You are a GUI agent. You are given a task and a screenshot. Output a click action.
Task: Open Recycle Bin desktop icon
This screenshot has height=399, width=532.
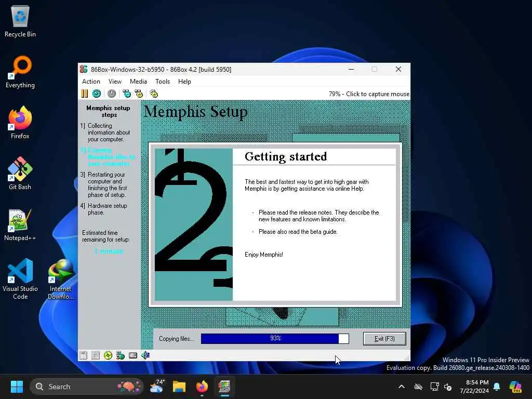pyautogui.click(x=20, y=21)
